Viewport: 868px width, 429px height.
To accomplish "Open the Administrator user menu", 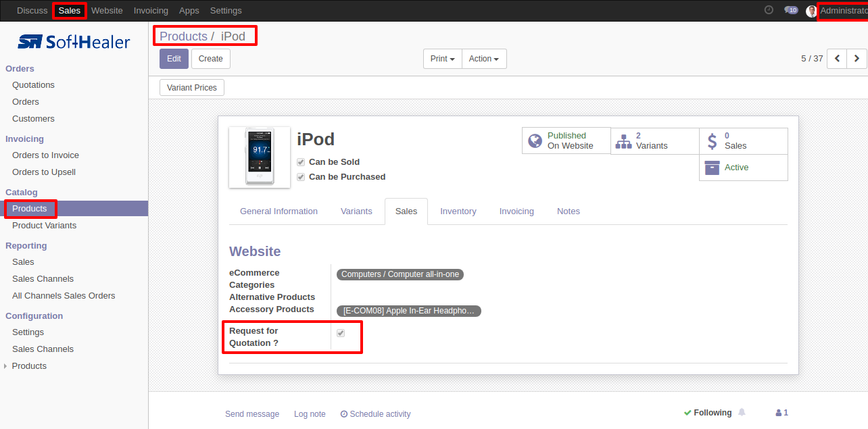I will tap(842, 11).
